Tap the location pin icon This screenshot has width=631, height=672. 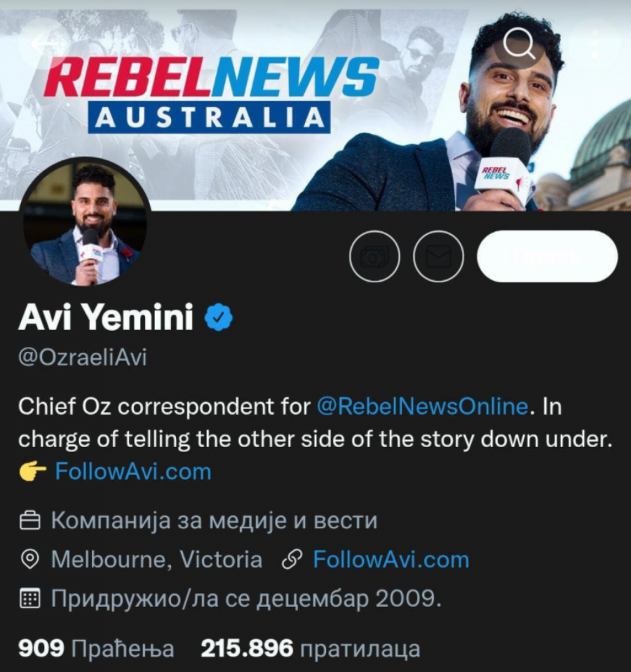(30, 560)
